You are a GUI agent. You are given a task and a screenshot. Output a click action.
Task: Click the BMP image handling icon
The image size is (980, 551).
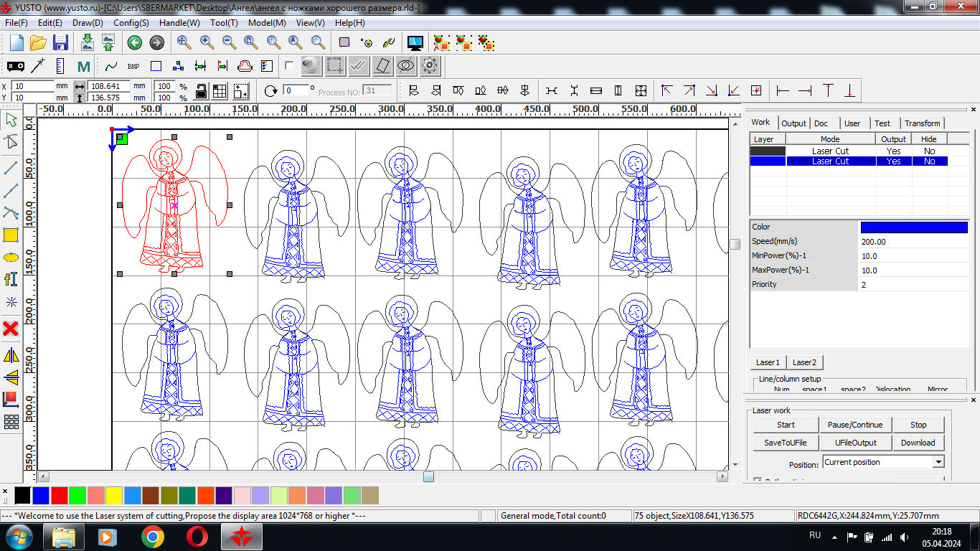[133, 66]
